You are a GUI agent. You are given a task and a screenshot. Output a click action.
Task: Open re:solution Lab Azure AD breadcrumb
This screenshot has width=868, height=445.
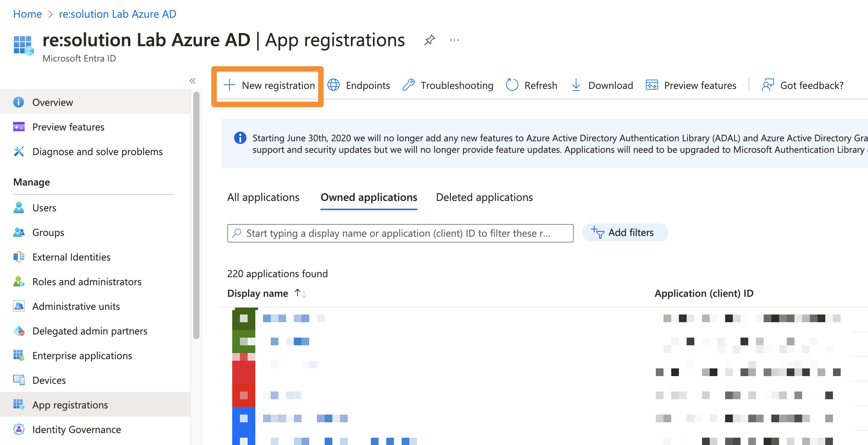point(117,14)
